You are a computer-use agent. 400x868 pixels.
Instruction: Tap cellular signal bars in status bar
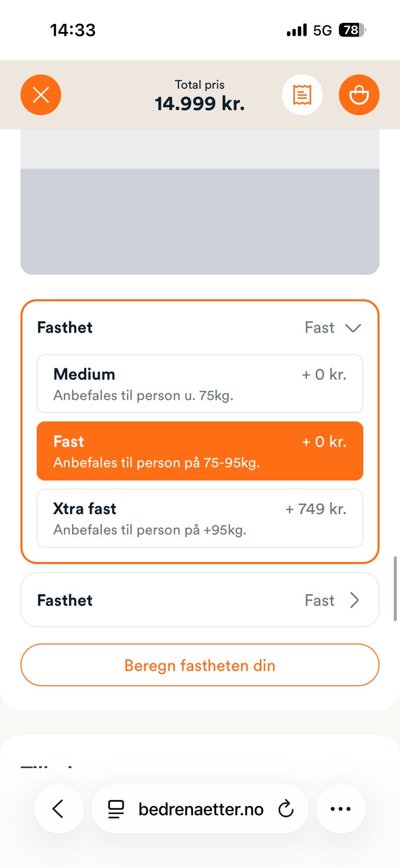point(296,30)
